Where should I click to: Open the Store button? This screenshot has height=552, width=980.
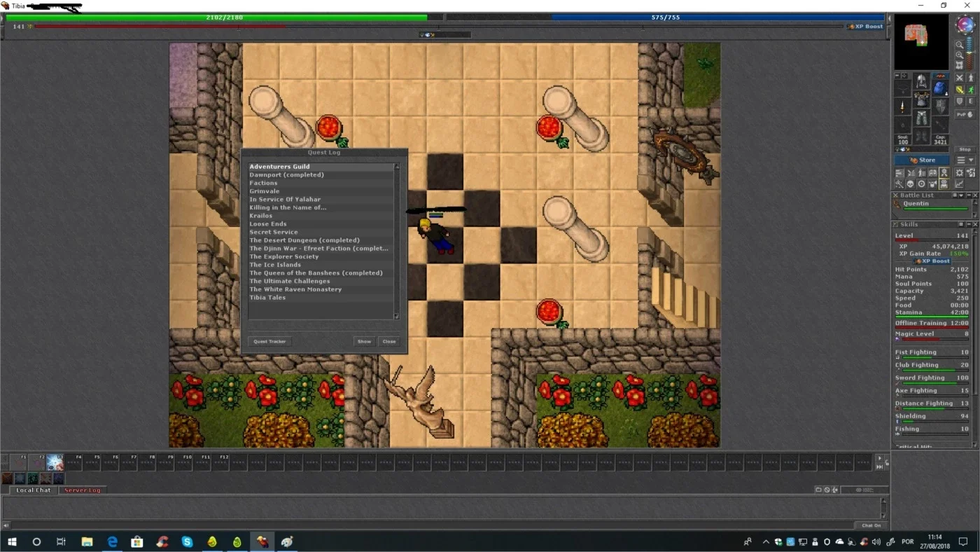coord(921,160)
